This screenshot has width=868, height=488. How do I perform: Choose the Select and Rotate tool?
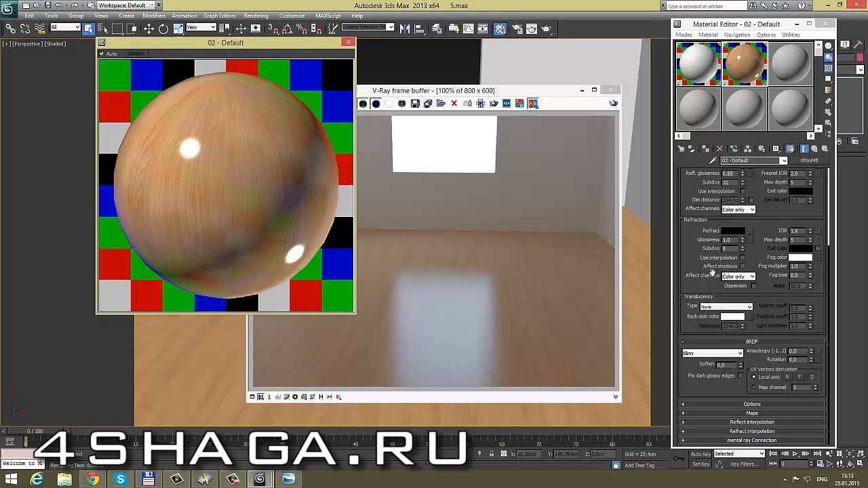[163, 28]
